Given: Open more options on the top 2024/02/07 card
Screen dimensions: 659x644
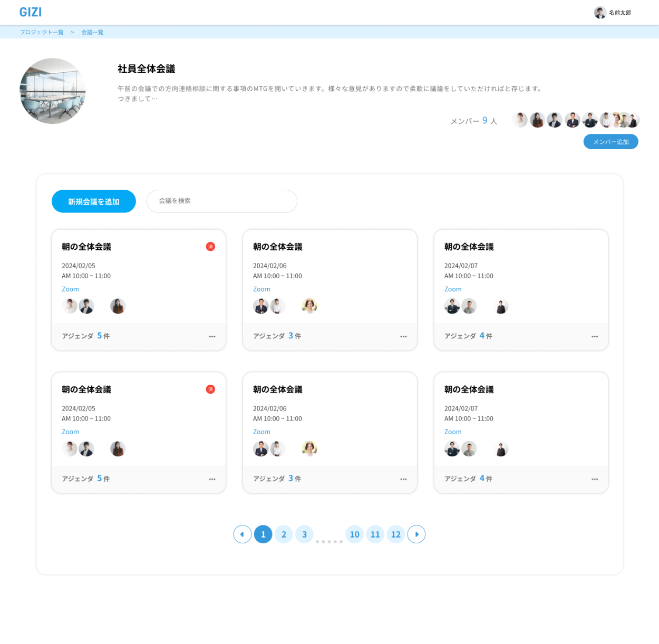Looking at the screenshot, I should [x=595, y=336].
